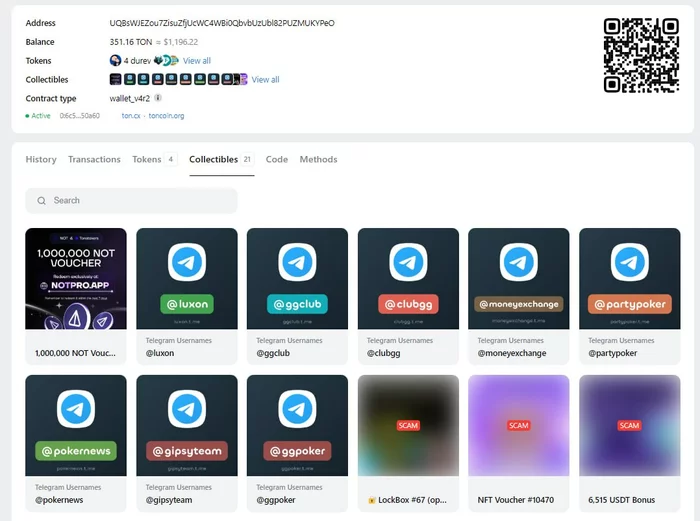Click the red @clubgg badge
Image resolution: width=700 pixels, height=521 pixels.
coord(408,304)
